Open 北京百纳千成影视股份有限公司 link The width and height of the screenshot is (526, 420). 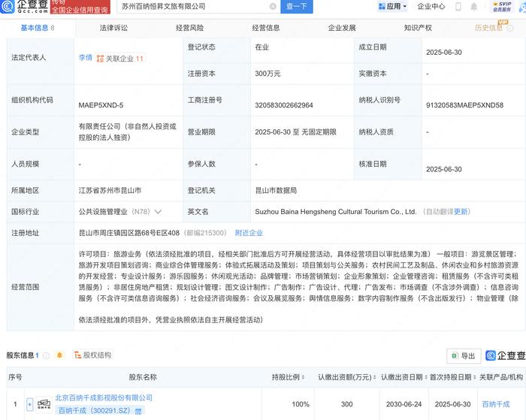[104, 398]
